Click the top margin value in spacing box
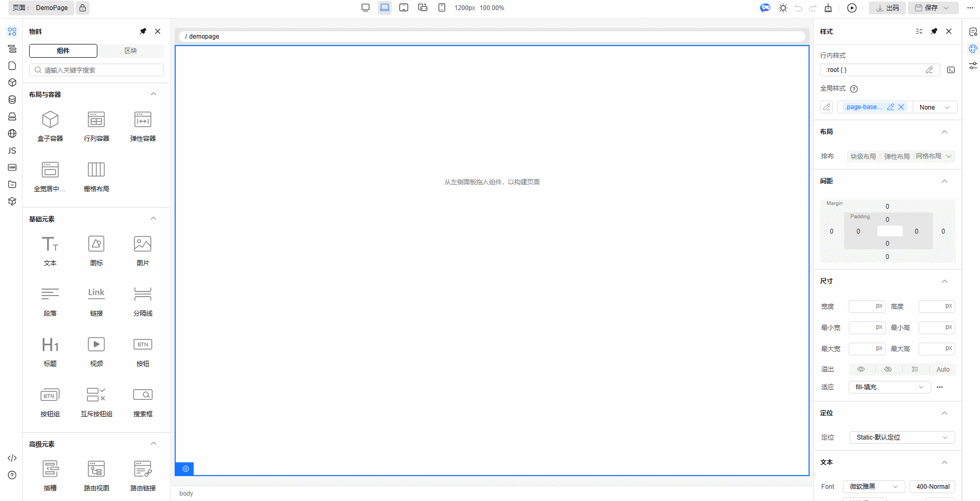 [887, 207]
